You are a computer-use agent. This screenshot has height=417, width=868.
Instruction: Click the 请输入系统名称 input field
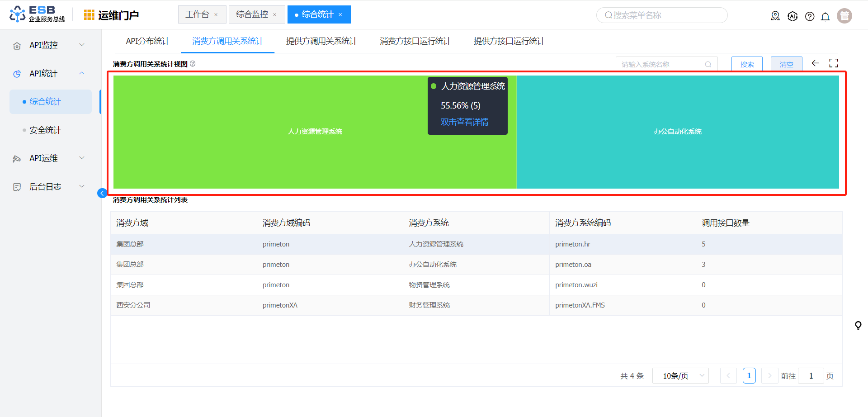(660, 65)
